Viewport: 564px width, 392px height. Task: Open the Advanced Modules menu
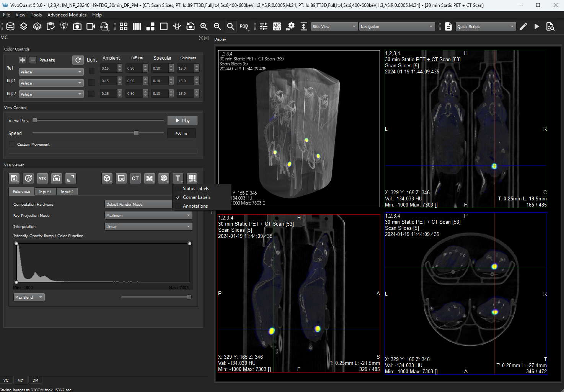[x=67, y=15]
